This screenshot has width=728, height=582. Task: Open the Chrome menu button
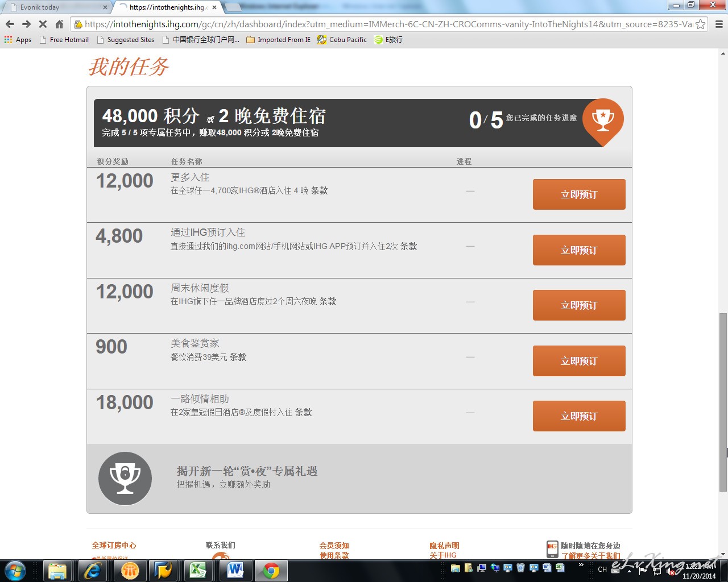[x=719, y=24]
